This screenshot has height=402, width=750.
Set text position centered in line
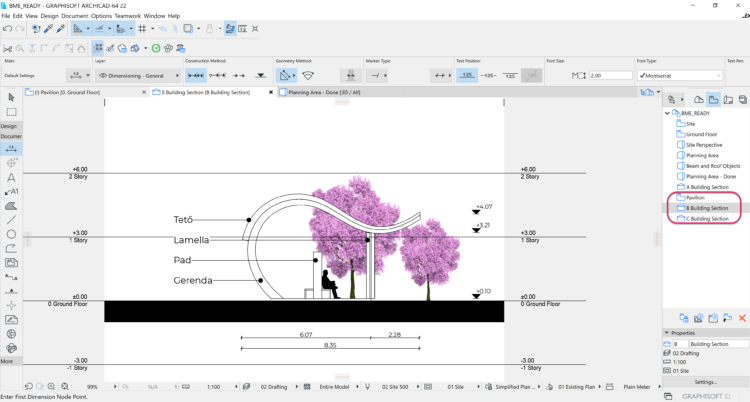490,75
